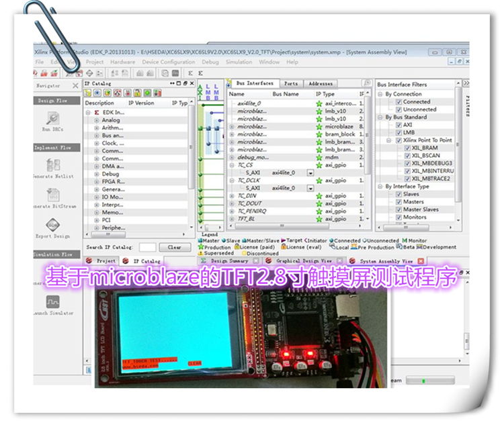The image size is (504, 427).
Task: Open the Graphical Design View tab
Action: point(304,261)
